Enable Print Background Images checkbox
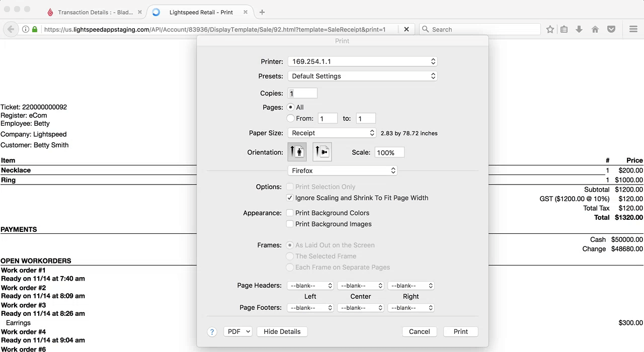 (290, 224)
